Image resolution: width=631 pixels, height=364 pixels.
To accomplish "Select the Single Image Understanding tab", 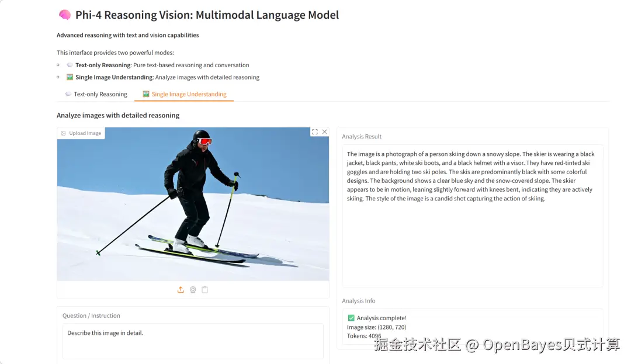I will [x=184, y=94].
